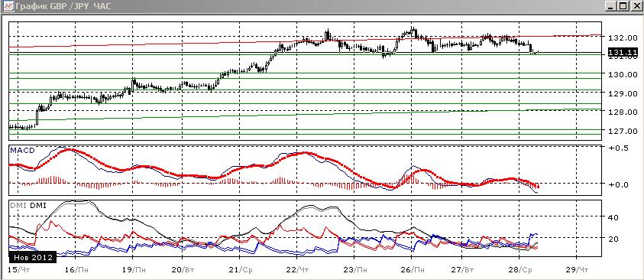Click the chart window icon in title bar
The image size is (644, 280).
[8, 6]
